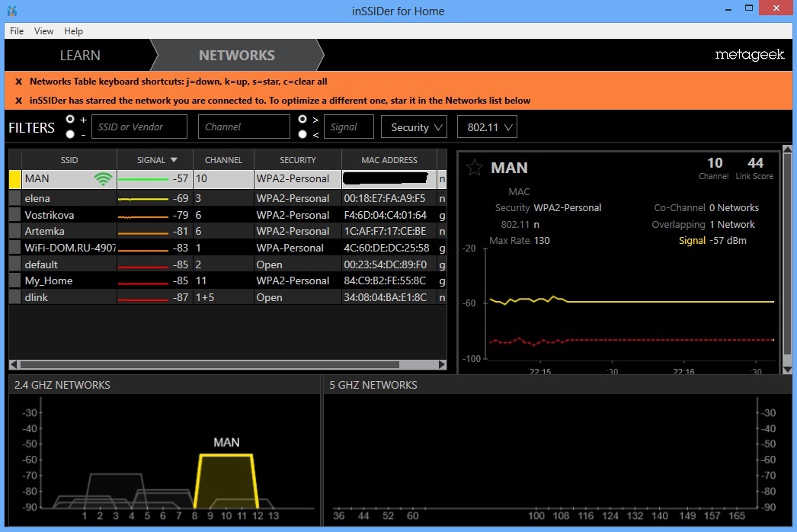Toggle the star box for elena network
Image resolution: width=797 pixels, height=532 pixels.
tap(14, 198)
